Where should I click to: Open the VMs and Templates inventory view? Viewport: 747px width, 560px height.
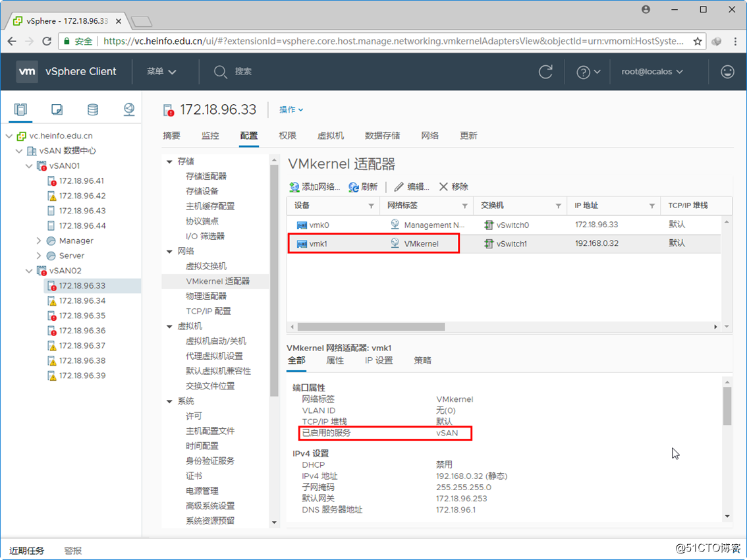(57, 109)
